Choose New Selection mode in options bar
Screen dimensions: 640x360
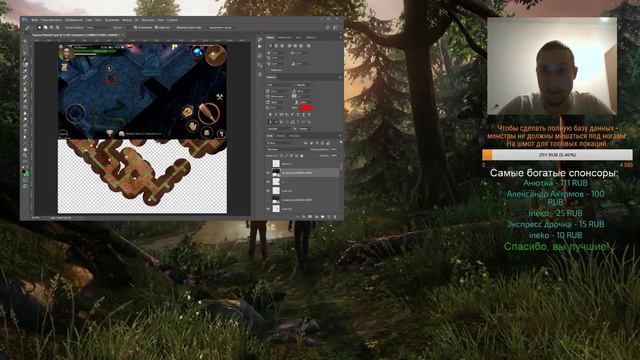coord(40,27)
